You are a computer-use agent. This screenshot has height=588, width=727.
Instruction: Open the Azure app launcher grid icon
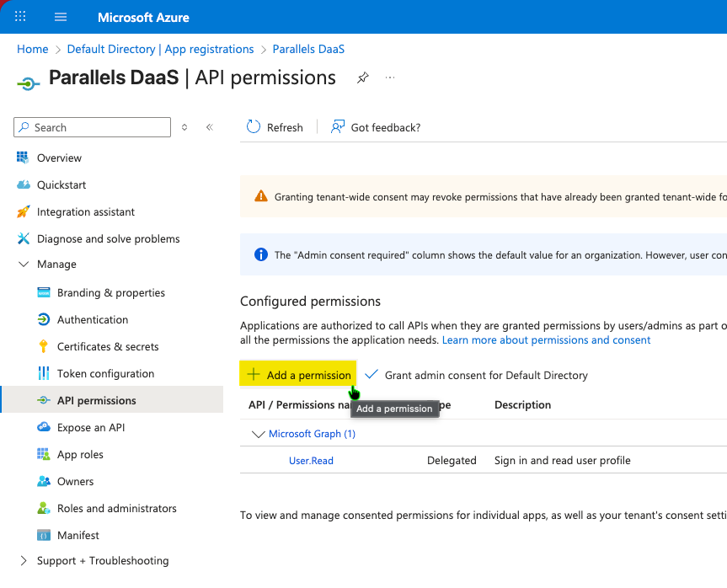(x=20, y=17)
